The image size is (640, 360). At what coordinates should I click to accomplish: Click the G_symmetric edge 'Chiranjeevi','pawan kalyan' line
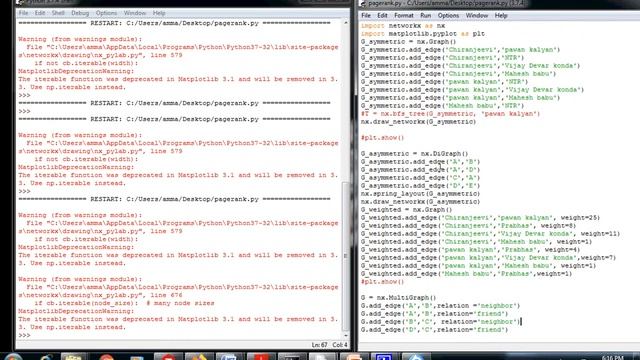pos(460,50)
